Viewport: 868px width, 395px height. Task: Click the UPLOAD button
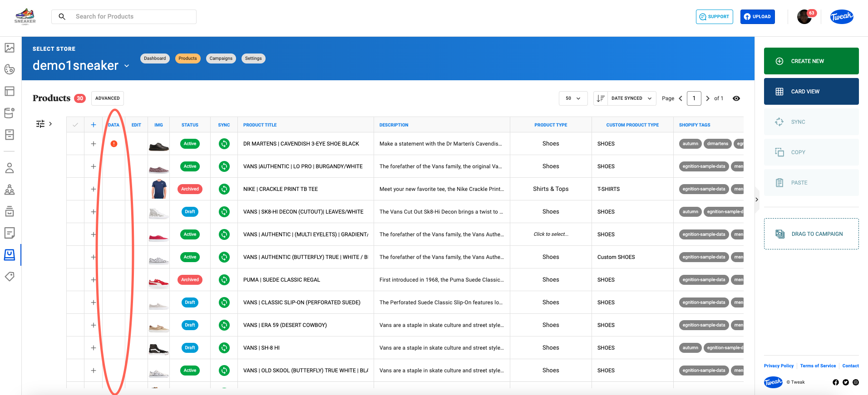click(758, 17)
